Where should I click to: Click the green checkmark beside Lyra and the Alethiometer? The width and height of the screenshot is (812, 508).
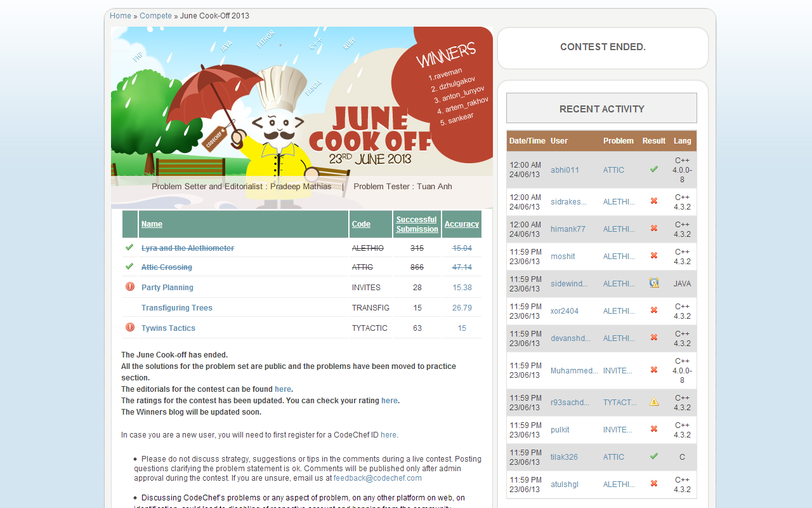point(129,247)
